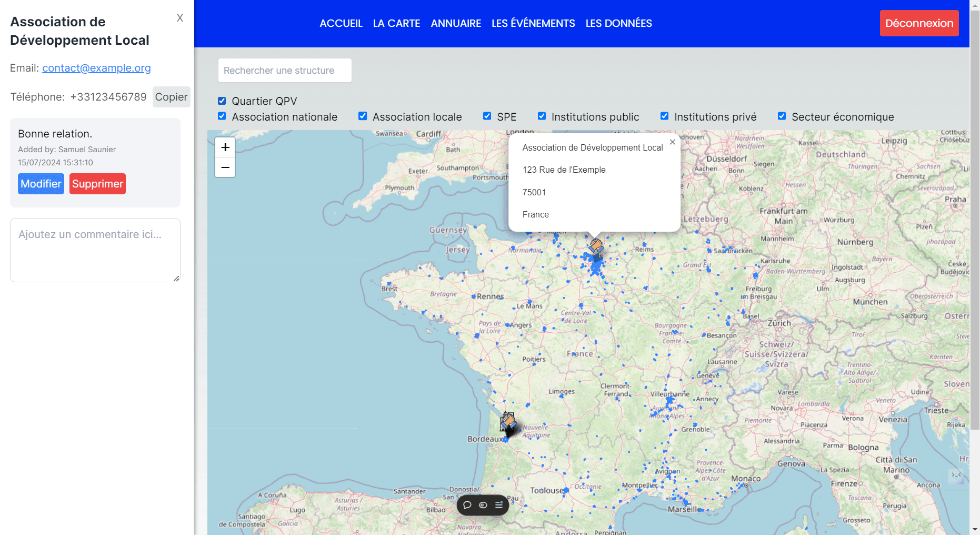Open ANNUAIRE navigation item

coord(456,23)
